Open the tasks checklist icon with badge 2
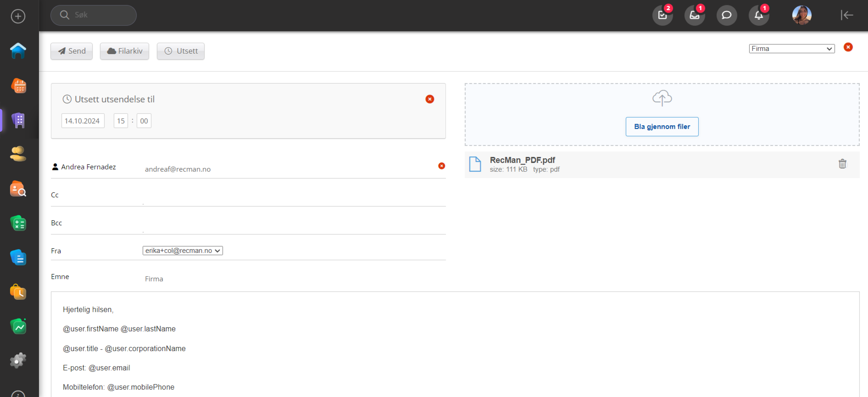Image resolution: width=868 pixels, height=397 pixels. coord(662,15)
